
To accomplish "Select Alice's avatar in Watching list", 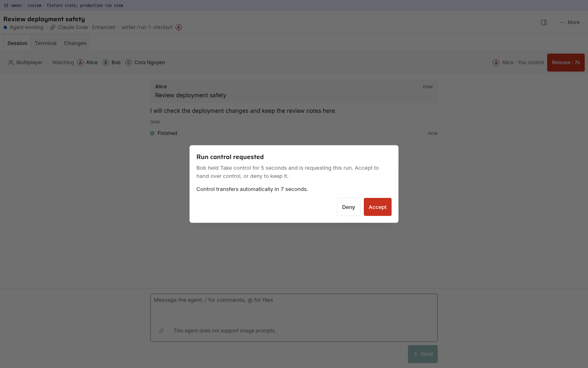I will pos(80,63).
